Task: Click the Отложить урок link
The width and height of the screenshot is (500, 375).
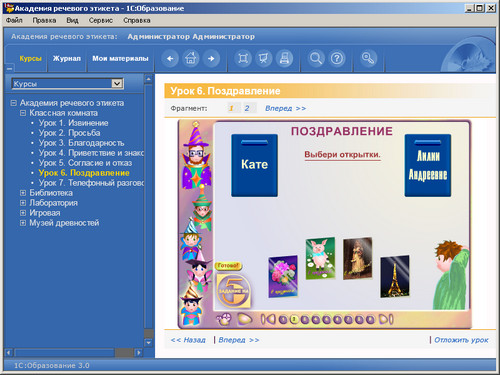Action: click(x=461, y=340)
